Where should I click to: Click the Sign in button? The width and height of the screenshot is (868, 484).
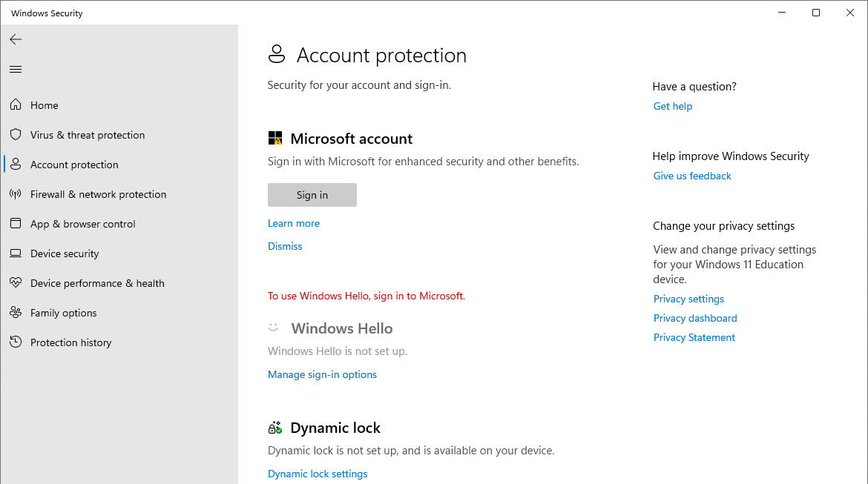point(312,194)
